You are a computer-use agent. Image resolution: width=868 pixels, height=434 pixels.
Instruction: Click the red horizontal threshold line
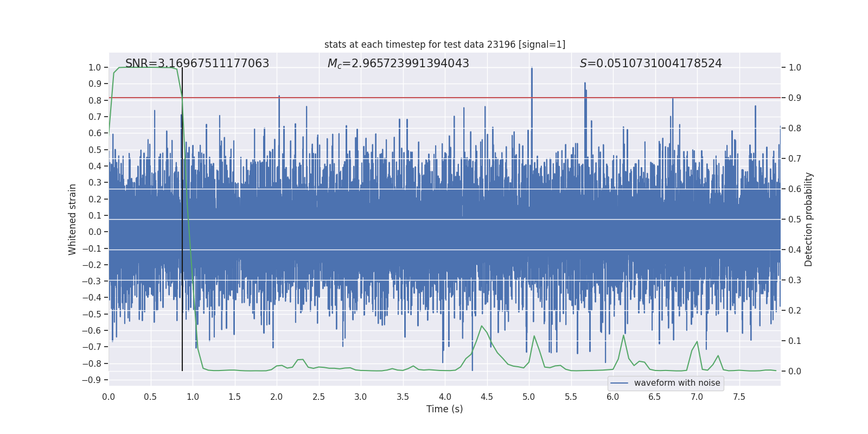click(380, 98)
